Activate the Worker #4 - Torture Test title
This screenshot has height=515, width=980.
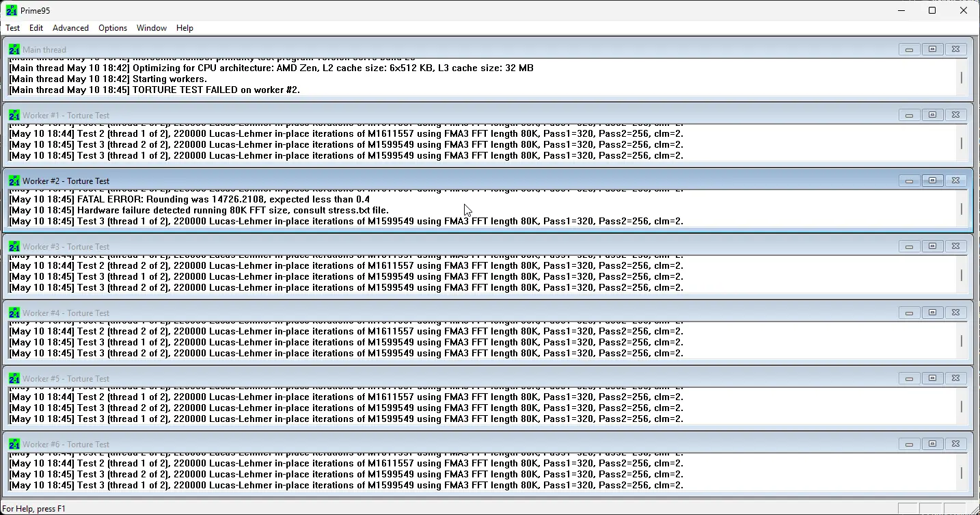[x=66, y=313]
